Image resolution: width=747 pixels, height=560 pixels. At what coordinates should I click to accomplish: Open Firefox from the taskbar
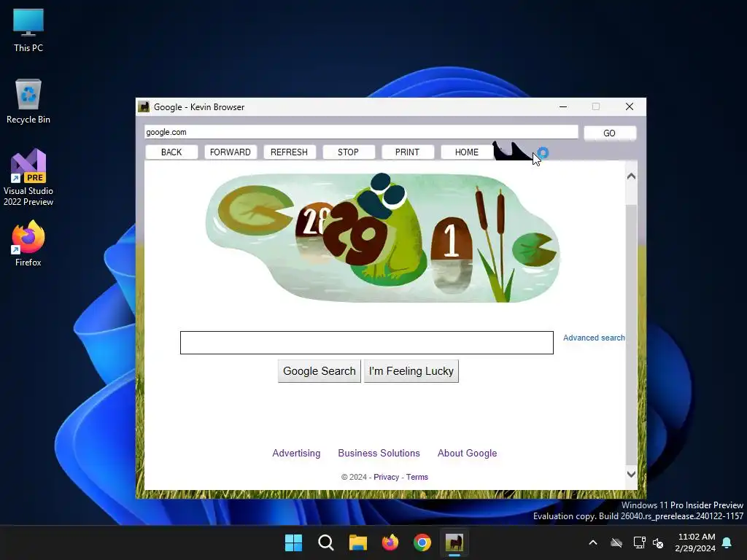(x=390, y=542)
